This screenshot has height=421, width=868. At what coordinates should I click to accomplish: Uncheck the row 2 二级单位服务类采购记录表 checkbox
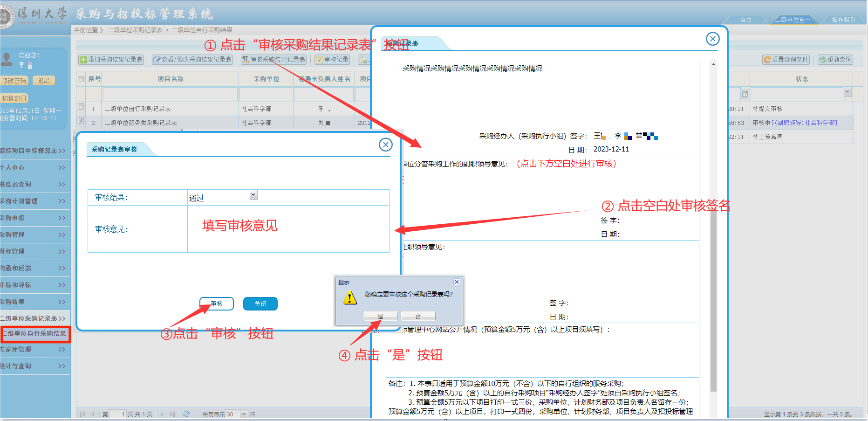click(x=81, y=121)
